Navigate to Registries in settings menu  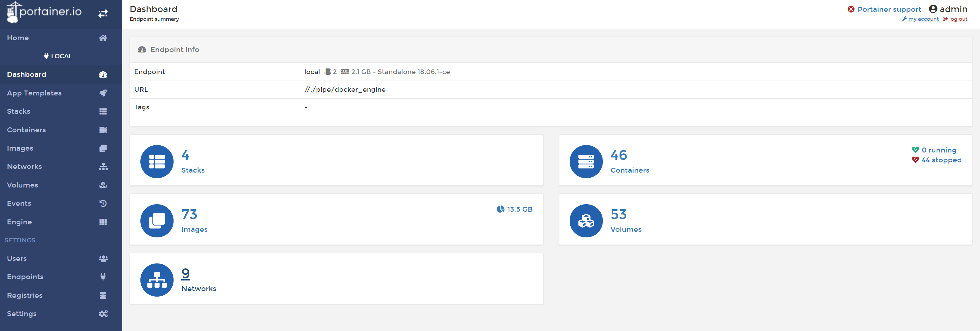[25, 295]
